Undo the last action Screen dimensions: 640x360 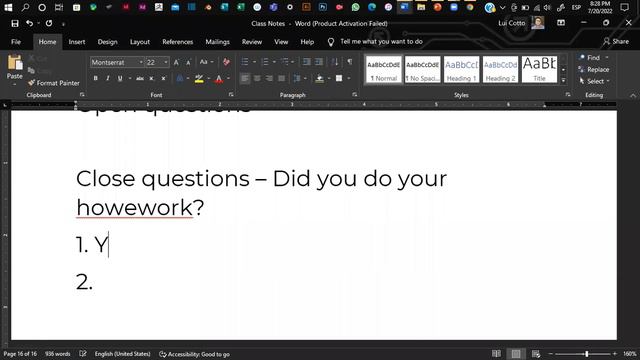pyautogui.click(x=29, y=24)
